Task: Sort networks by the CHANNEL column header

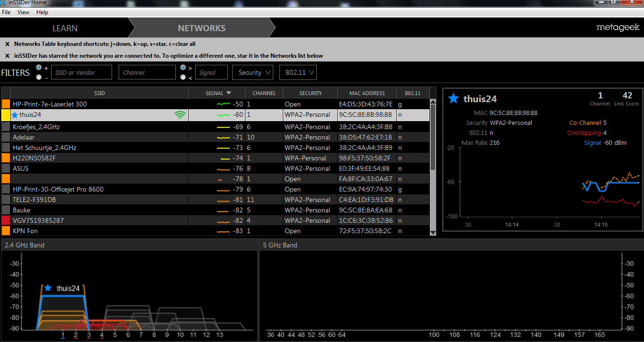Action: point(264,93)
